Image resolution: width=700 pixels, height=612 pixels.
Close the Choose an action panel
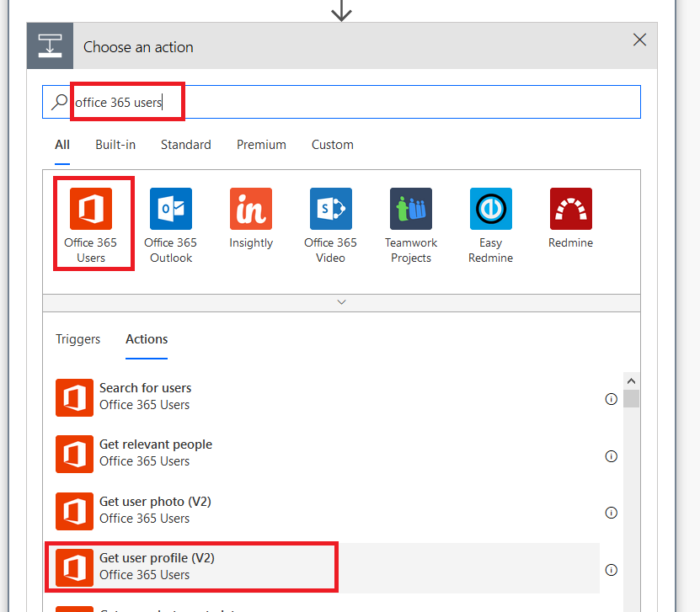coord(639,40)
